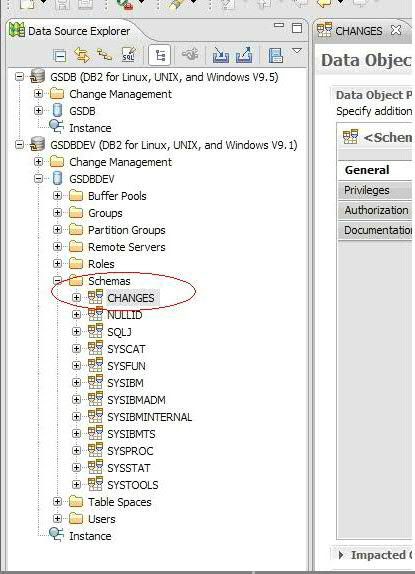Select the Roles folder label
Viewport: 415px width, 574px height.
[101, 264]
